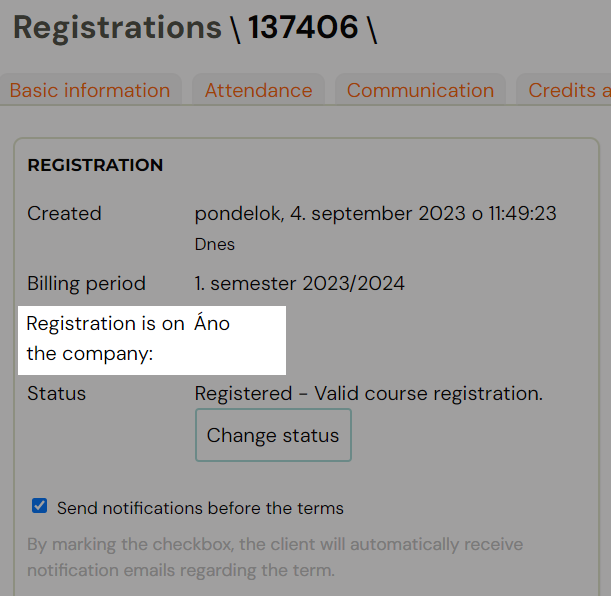This screenshot has width=611, height=596.
Task: Untick the Send notifications before the terms checkbox
Action: coord(39,506)
